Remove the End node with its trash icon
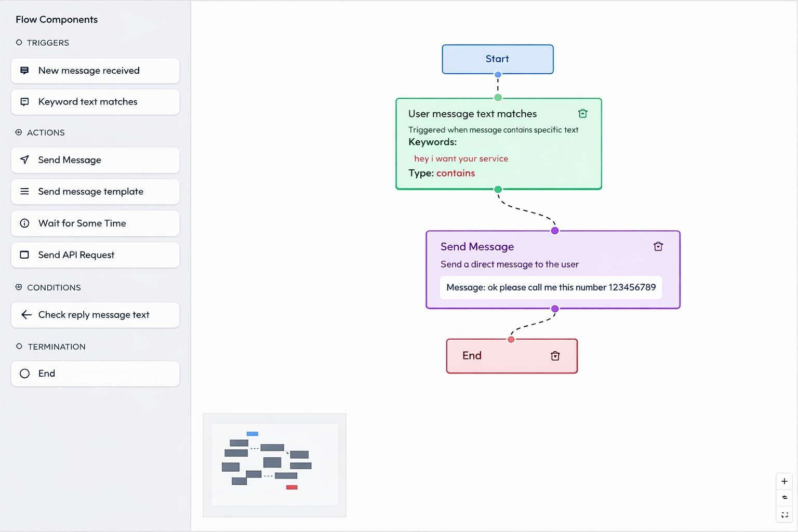 click(x=555, y=356)
